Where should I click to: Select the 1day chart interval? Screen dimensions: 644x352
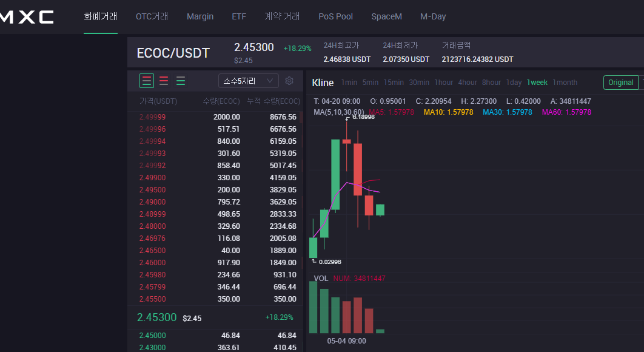[514, 83]
